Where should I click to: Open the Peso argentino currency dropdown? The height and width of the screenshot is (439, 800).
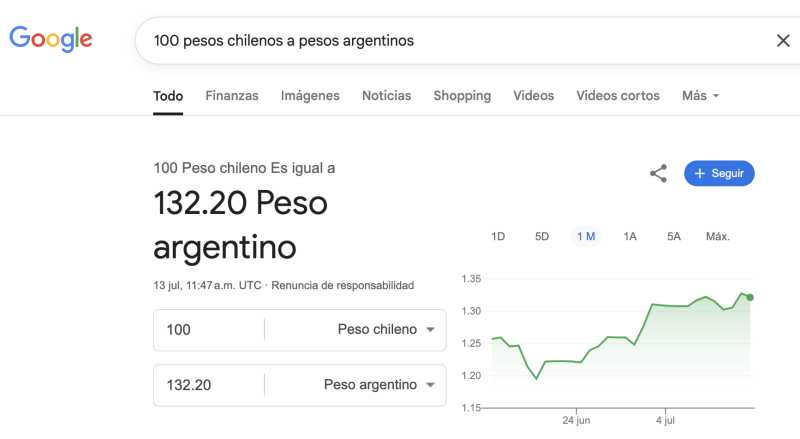tap(379, 385)
